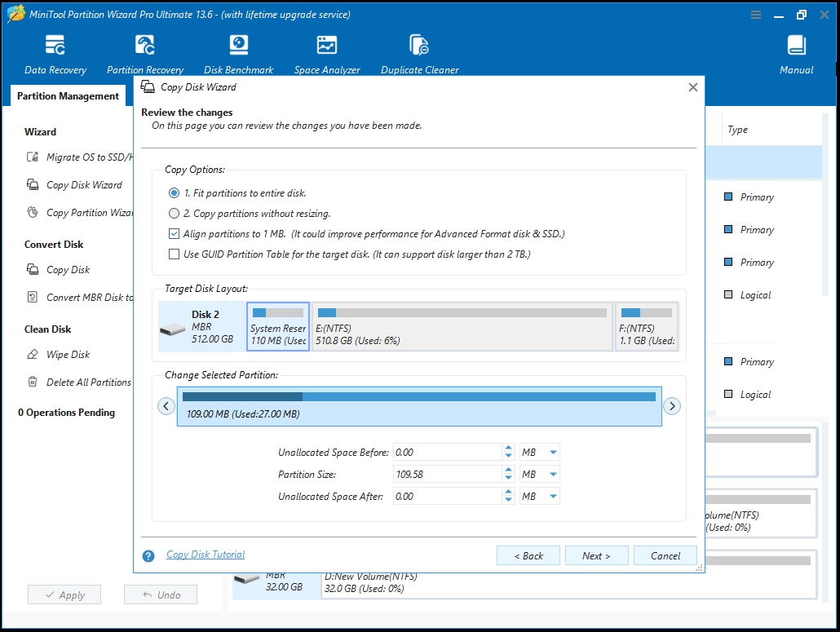Click the Undo button

tap(161, 594)
